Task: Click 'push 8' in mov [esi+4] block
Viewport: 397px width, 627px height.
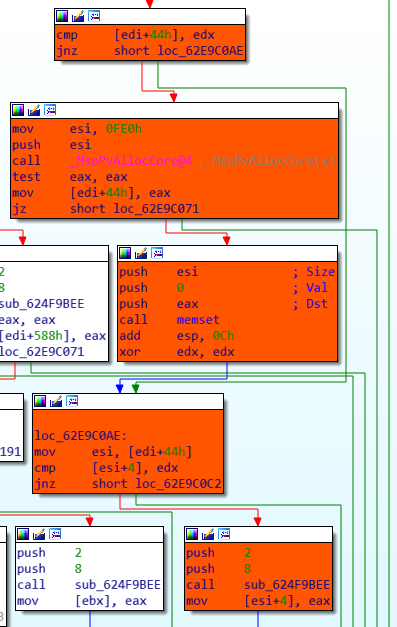Action: click(x=219, y=569)
